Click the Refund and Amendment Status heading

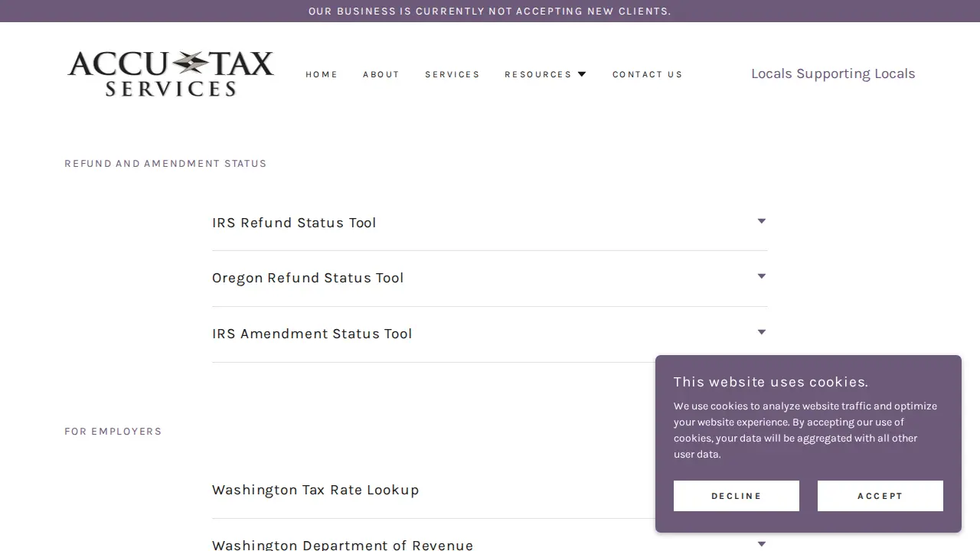(x=165, y=164)
